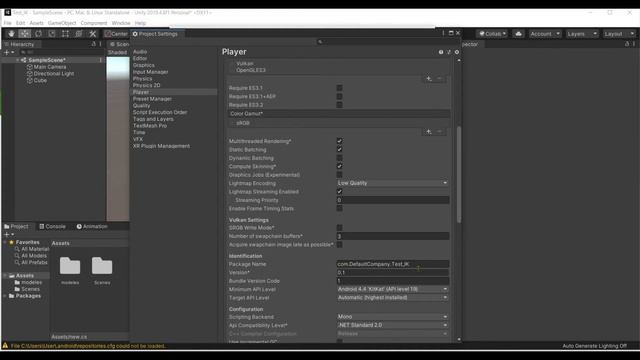The width and height of the screenshot is (640, 360).
Task: Select Directional Light in Hierarchy
Action: [x=54, y=74]
